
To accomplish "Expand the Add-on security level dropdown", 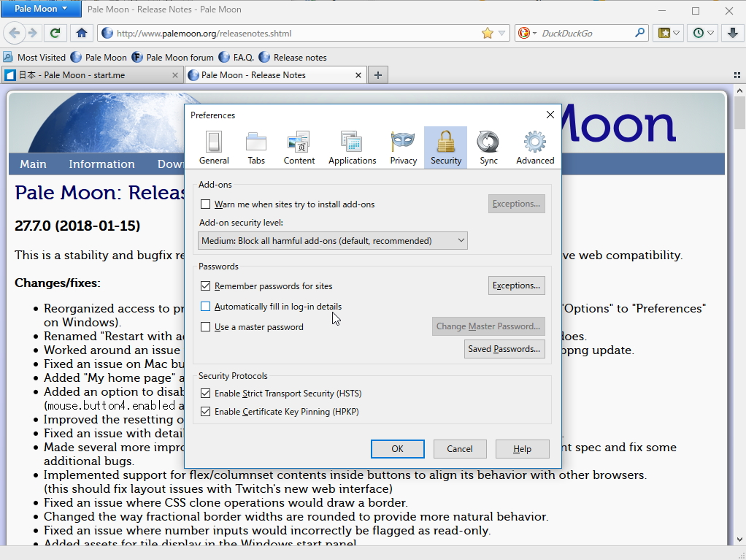I will click(333, 241).
